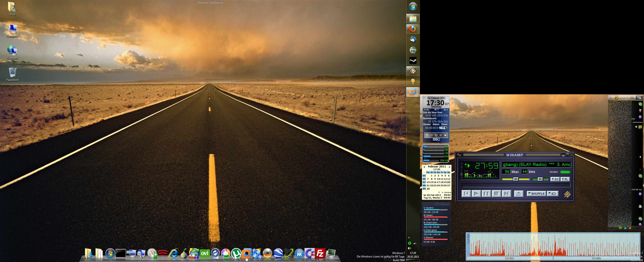644x262 pixels.
Task: Launch Picasa from the dock
Action: pos(226,253)
